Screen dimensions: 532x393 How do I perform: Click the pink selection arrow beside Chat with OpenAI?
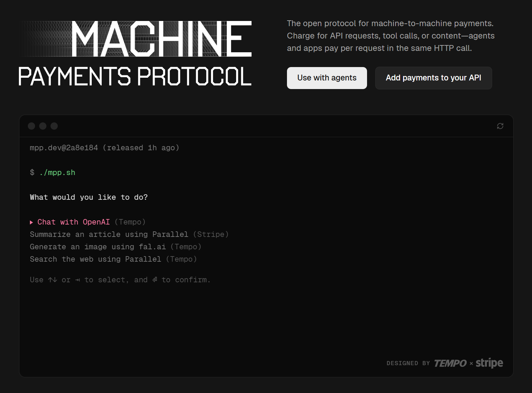click(32, 222)
